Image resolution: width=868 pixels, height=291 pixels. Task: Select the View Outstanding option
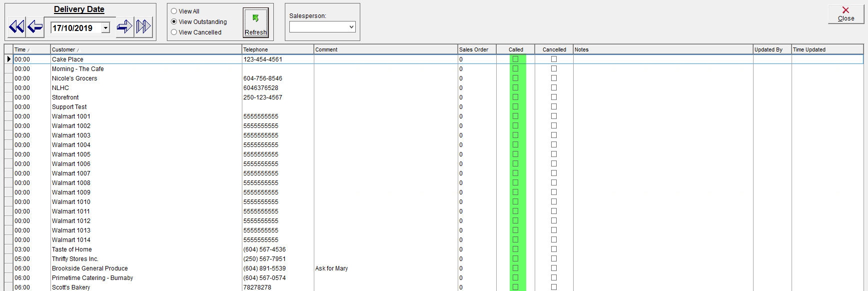click(x=199, y=21)
